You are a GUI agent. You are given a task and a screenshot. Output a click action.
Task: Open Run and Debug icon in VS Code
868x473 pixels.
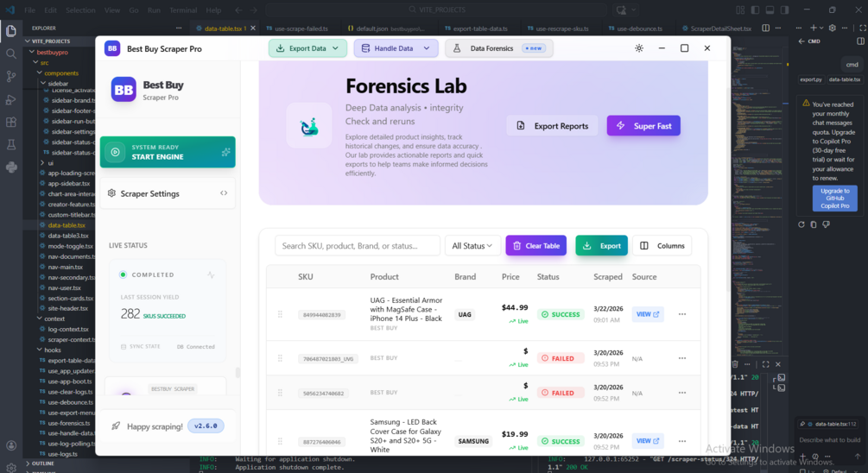pos(11,99)
